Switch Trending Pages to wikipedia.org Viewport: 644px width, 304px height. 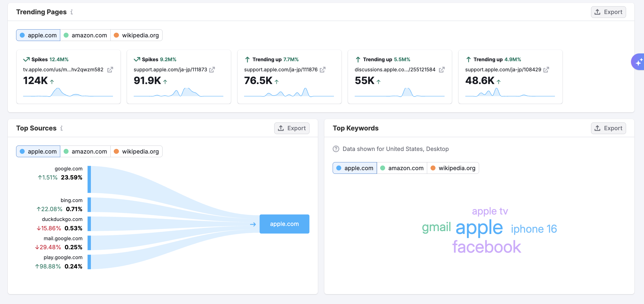(137, 35)
